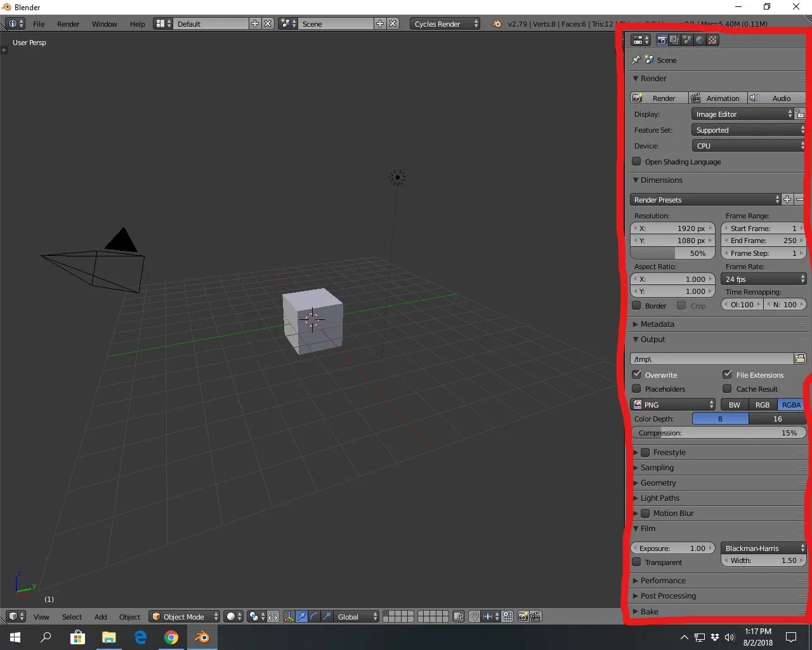Check the Placeholders output option
This screenshot has width=812, height=650.
[636, 389]
